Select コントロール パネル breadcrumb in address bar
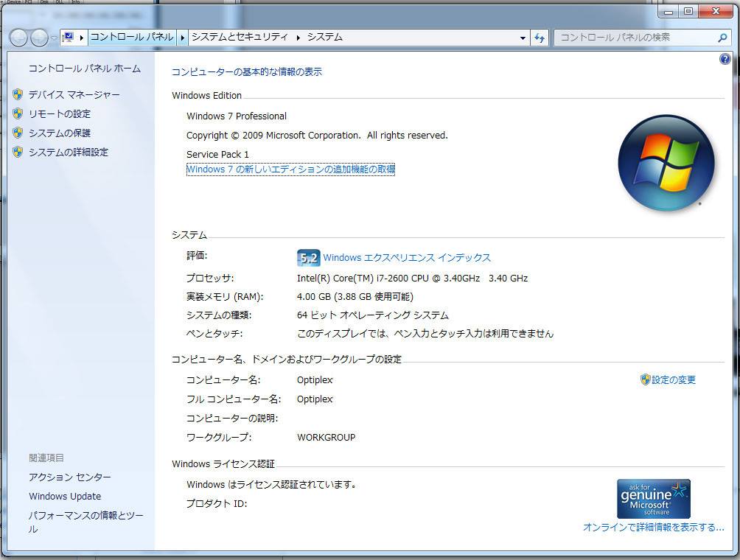 (132, 37)
